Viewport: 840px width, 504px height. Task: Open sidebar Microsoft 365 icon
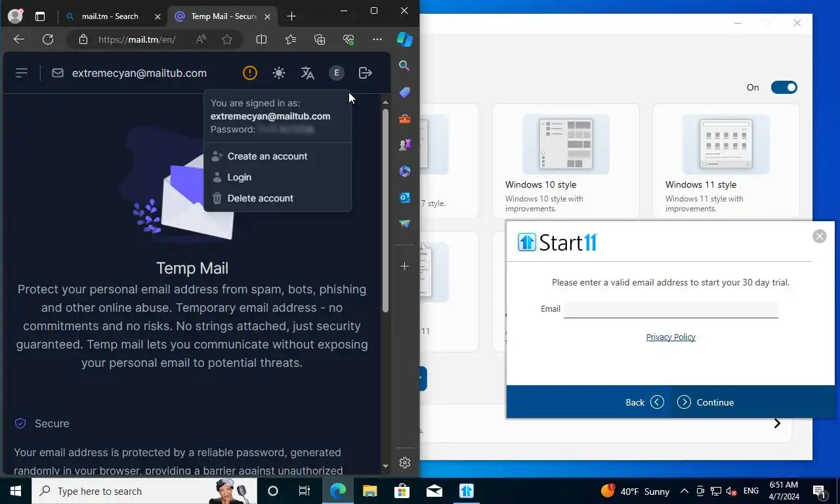[x=405, y=171]
